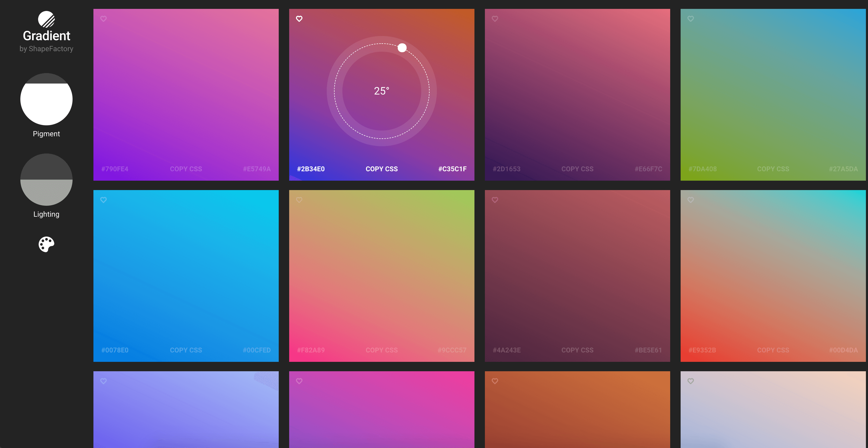Favorite the #E9352B red-teal gradient
The width and height of the screenshot is (868, 448).
691,200
